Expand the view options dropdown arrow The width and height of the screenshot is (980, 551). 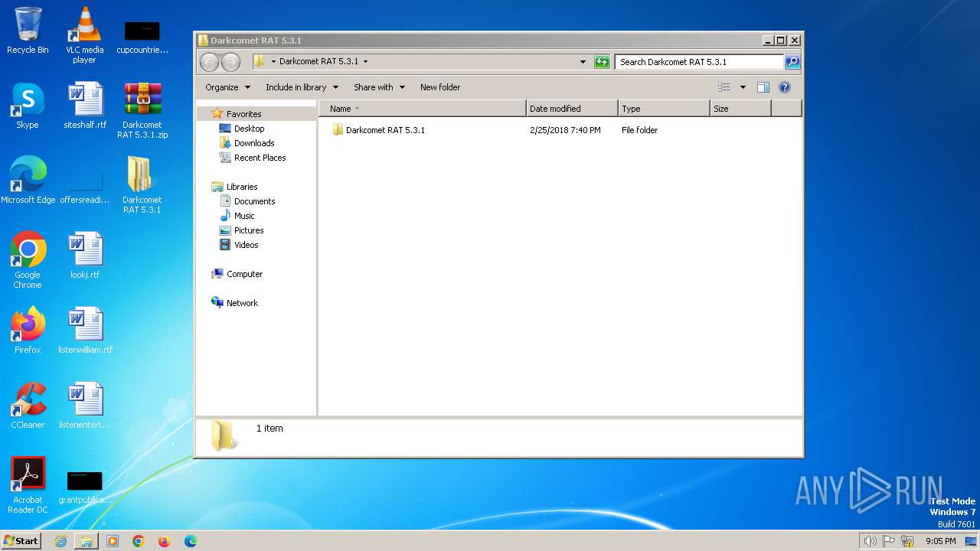tap(743, 87)
